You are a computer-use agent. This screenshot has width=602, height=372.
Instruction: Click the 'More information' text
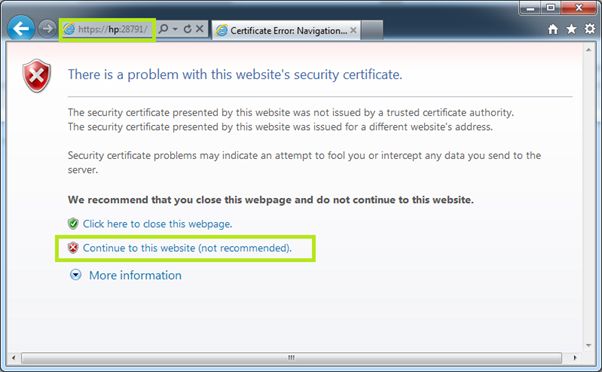click(x=135, y=275)
